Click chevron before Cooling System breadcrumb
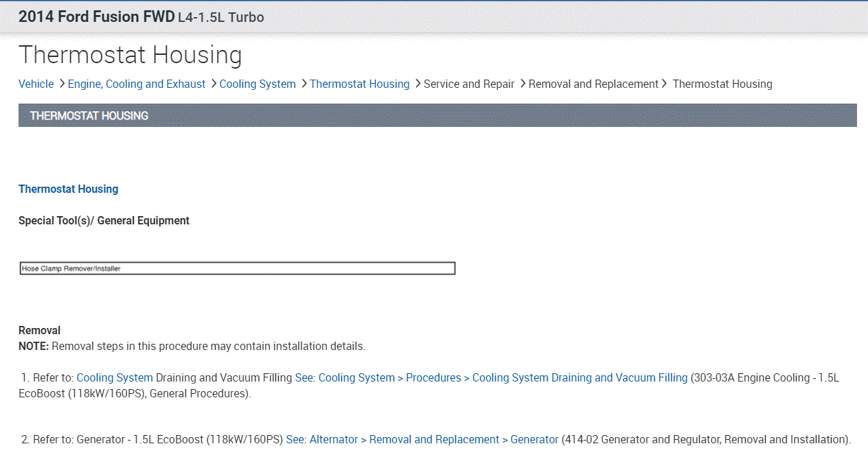The image size is (868, 468). coord(214,84)
